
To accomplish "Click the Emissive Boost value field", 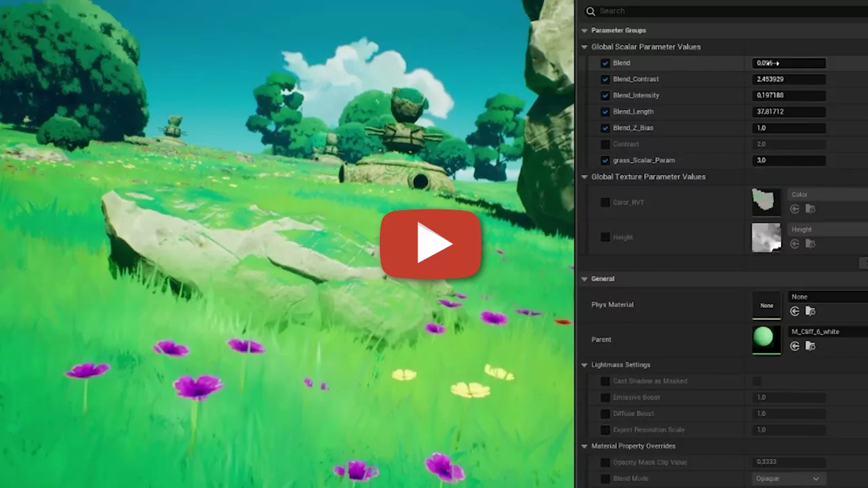I will coord(789,397).
